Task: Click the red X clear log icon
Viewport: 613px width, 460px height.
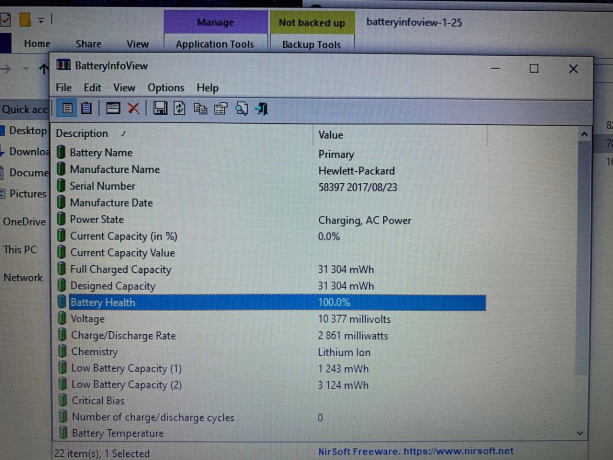Action: [x=133, y=108]
